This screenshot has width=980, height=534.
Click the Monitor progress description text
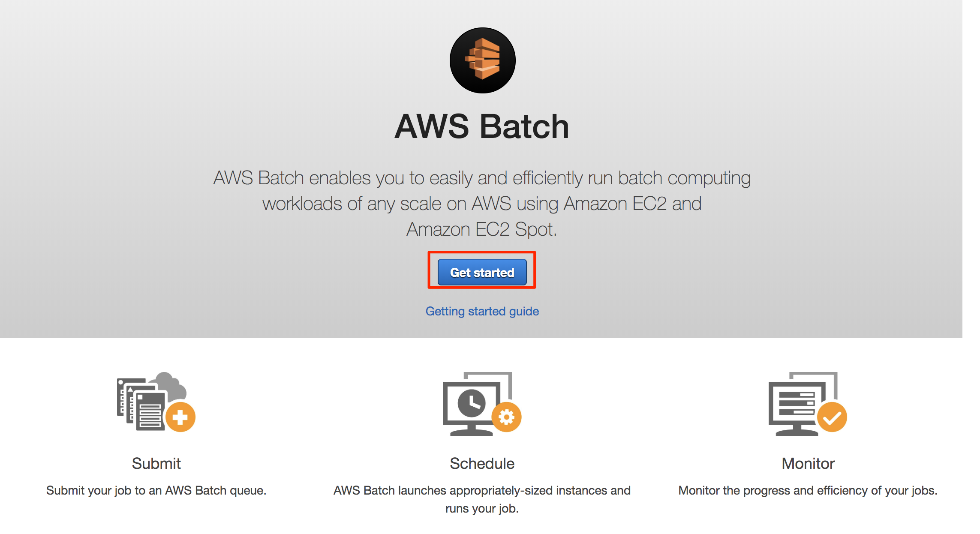click(808, 490)
